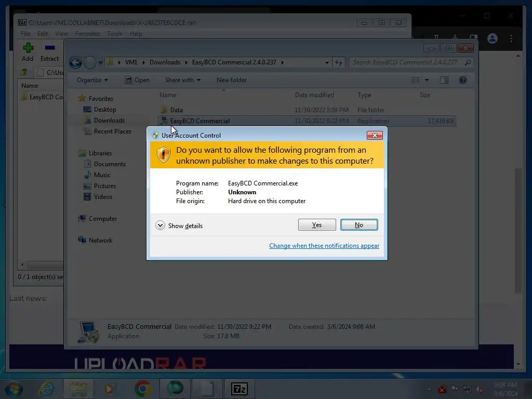The image size is (532, 399).
Task: Click the Change your view icon
Action: point(416,80)
